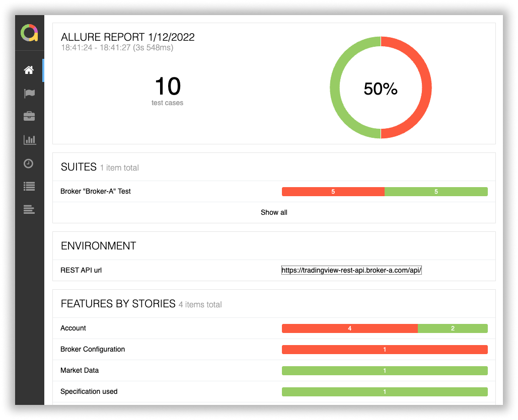
Task: Open the Specification used feature
Action: coord(89,391)
